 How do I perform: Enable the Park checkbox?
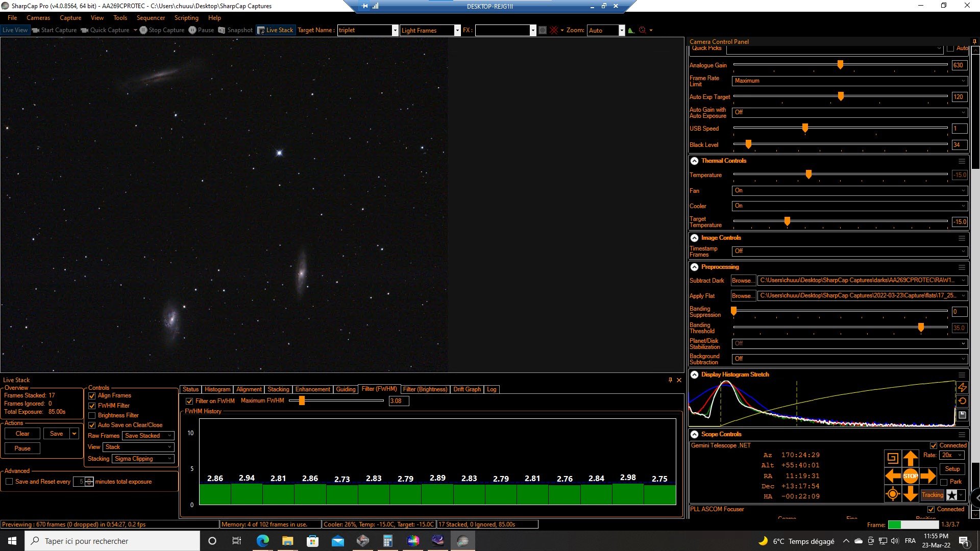point(944,482)
